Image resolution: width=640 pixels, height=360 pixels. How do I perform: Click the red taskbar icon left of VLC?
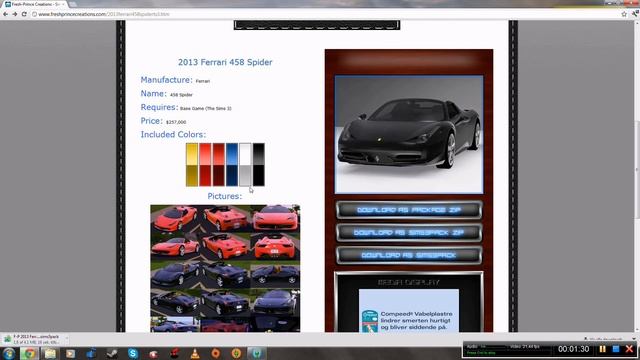click(174, 353)
